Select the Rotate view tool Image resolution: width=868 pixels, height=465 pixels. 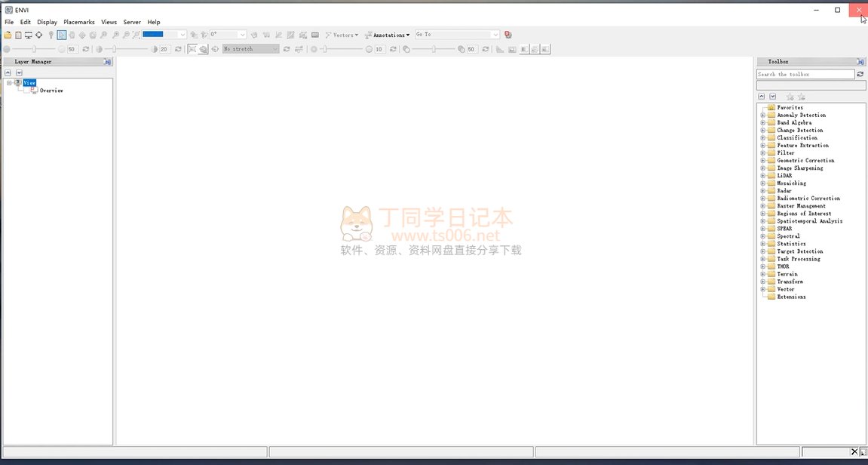tap(93, 35)
